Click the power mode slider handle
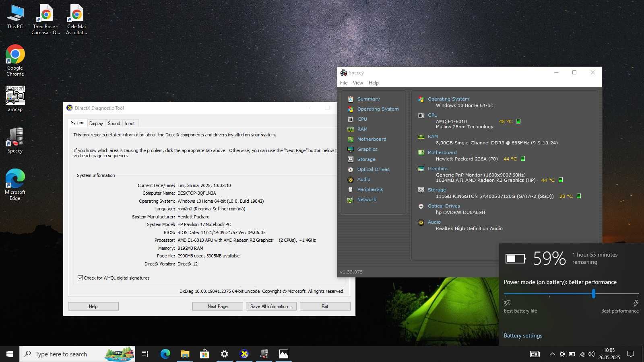Image resolution: width=644 pixels, height=362 pixels. pyautogui.click(x=593, y=294)
